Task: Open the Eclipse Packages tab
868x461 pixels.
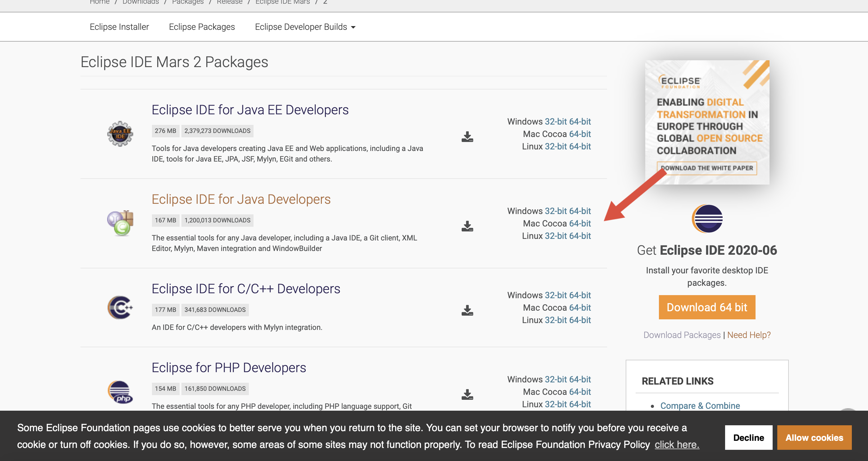Action: click(x=202, y=27)
